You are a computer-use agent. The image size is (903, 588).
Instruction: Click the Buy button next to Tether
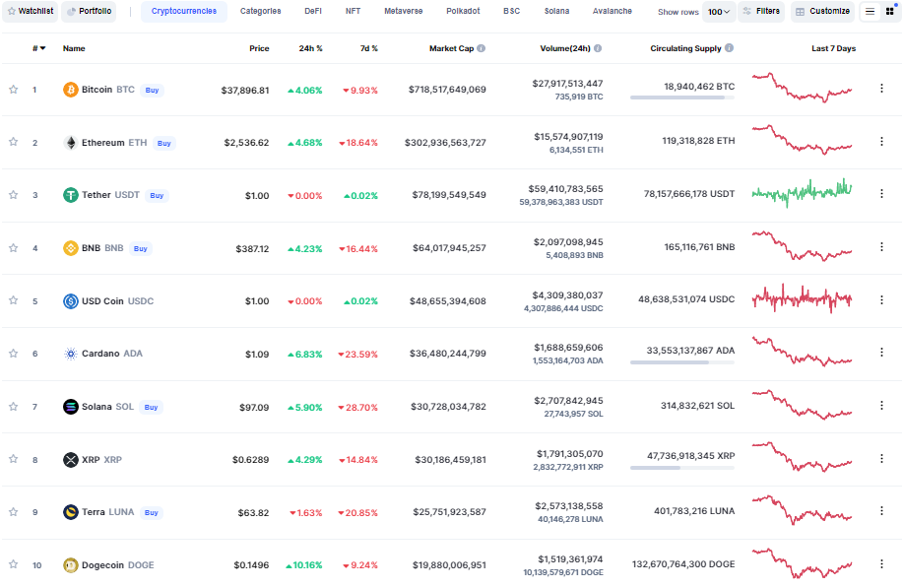coord(157,196)
